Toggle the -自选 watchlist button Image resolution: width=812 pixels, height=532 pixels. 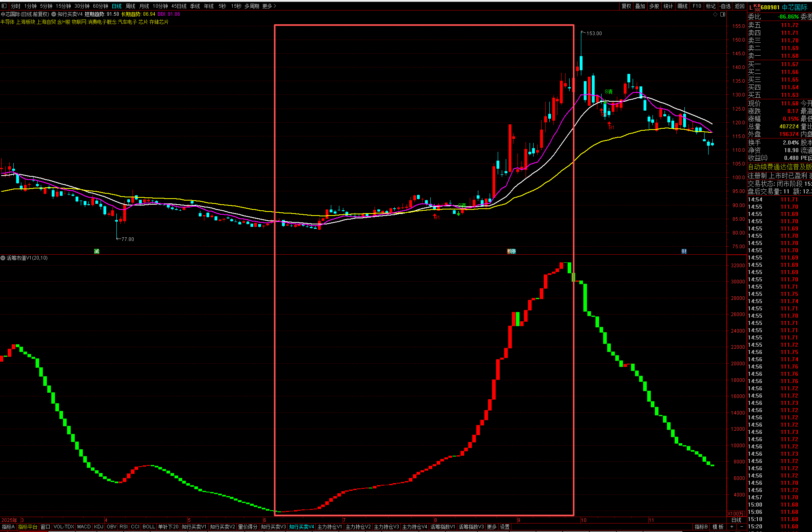click(725, 6)
